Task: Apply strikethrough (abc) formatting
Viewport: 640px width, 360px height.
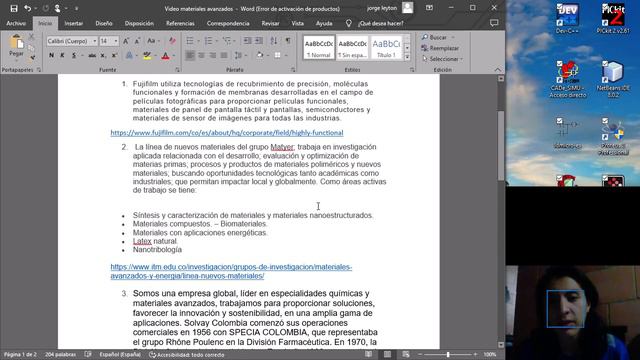Action: point(92,56)
